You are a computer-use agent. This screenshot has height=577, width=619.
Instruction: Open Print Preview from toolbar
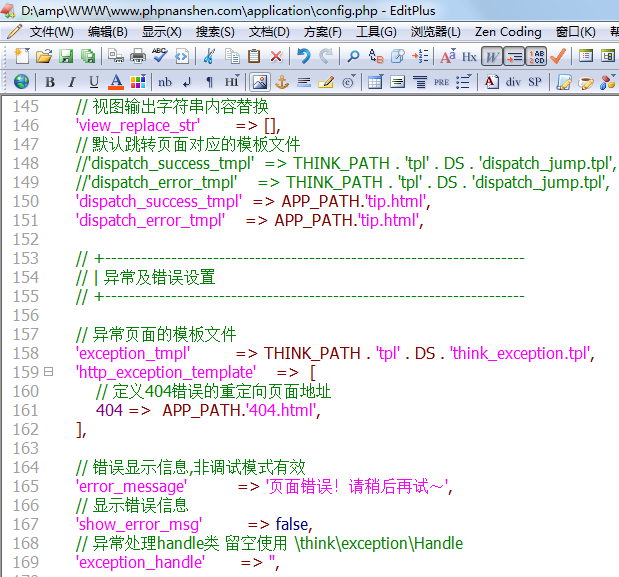[116, 56]
